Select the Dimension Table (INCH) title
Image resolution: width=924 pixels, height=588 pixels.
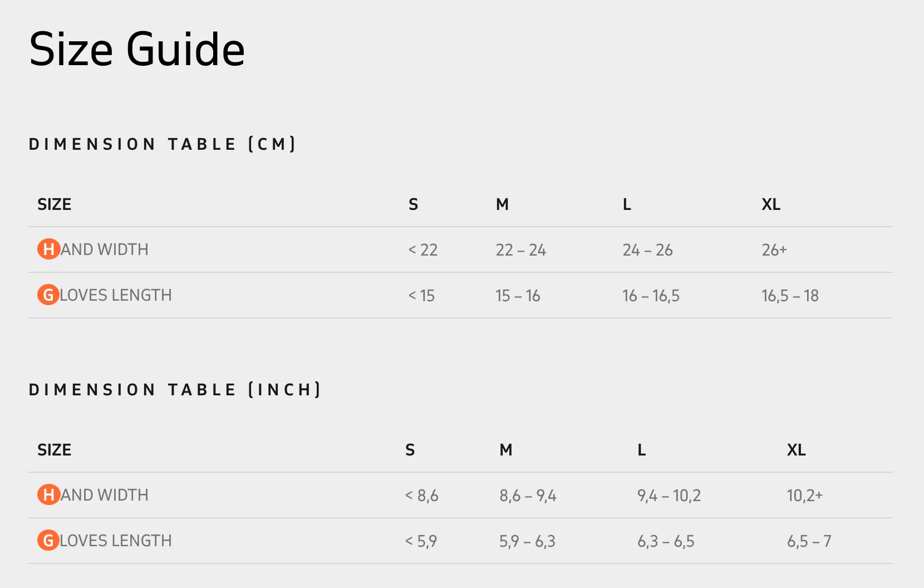pyautogui.click(x=175, y=390)
